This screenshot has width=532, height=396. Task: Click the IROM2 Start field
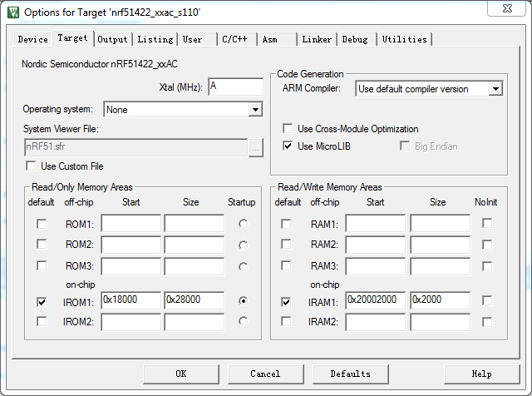tap(131, 322)
